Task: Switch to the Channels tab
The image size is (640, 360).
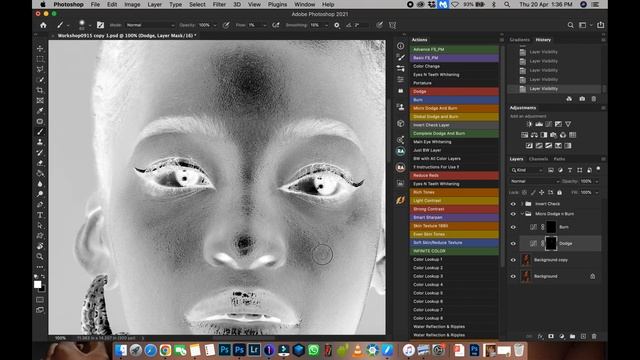Action: (x=538, y=159)
